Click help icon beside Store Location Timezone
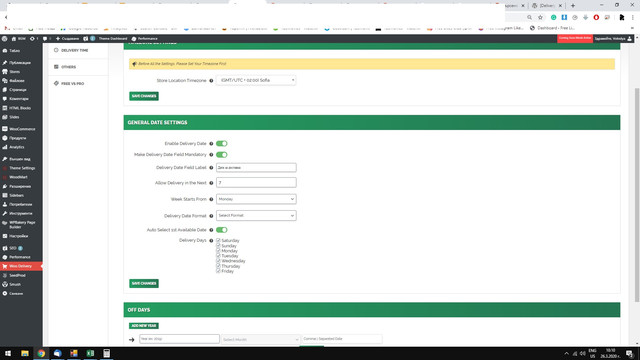640x360 pixels. point(211,81)
